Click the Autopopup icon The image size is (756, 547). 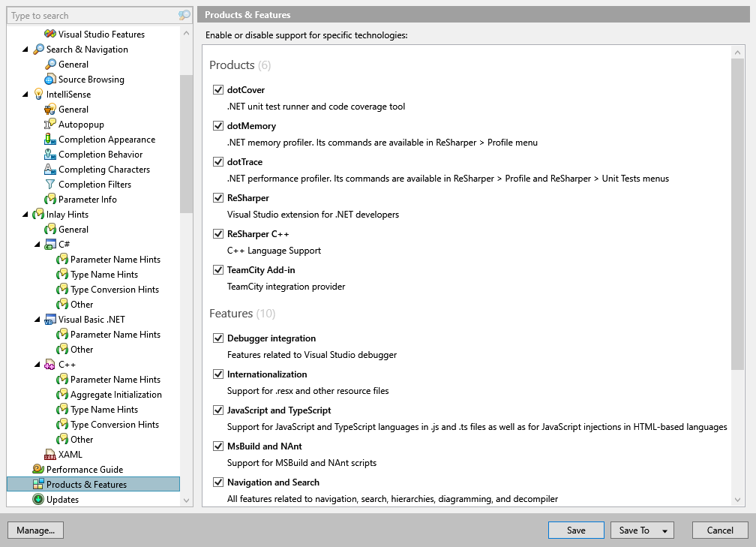tap(49, 124)
